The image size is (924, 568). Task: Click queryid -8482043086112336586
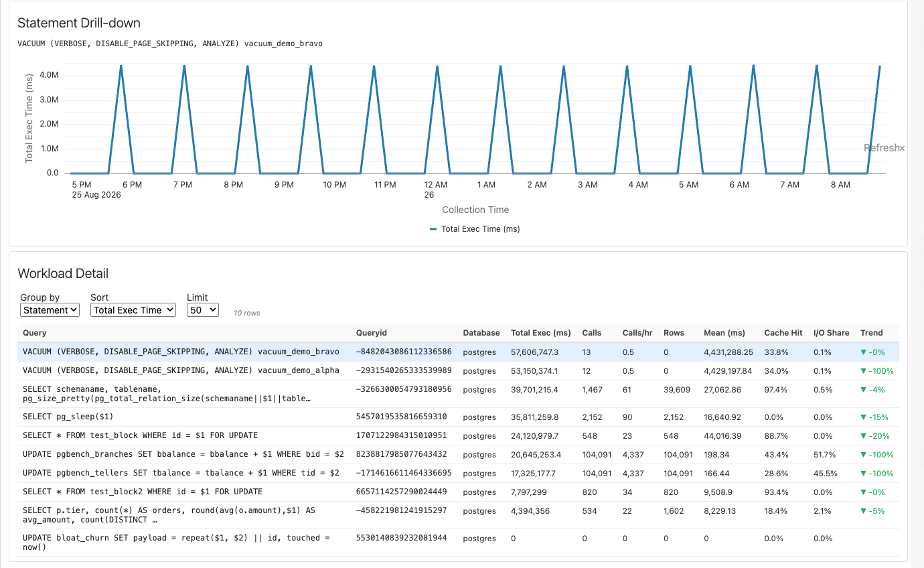[404, 352]
